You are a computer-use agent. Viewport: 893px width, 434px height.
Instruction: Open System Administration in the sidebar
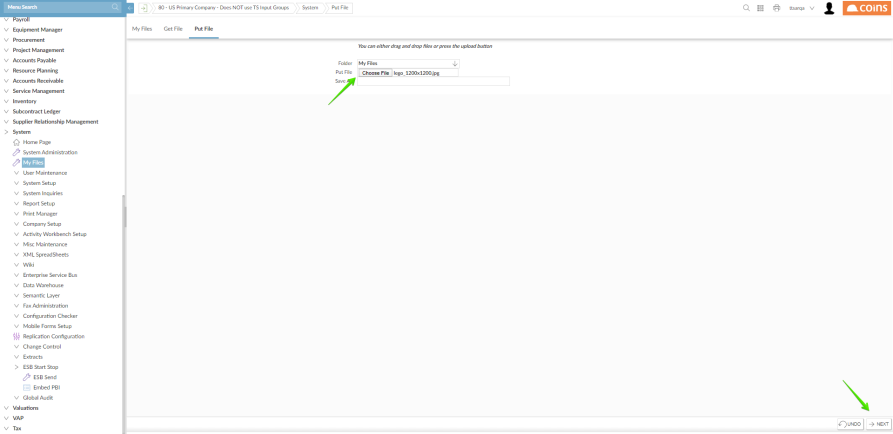tap(50, 152)
